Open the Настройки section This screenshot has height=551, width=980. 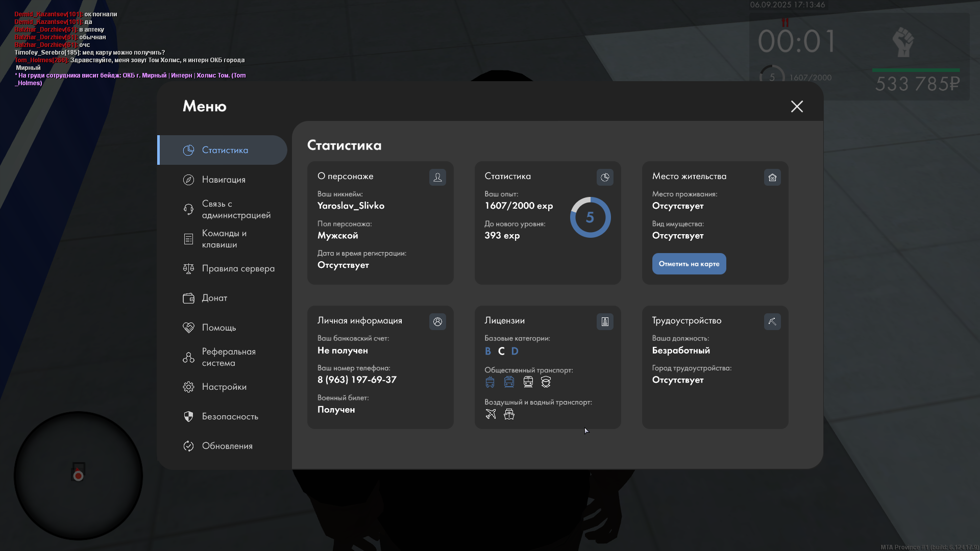[223, 387]
